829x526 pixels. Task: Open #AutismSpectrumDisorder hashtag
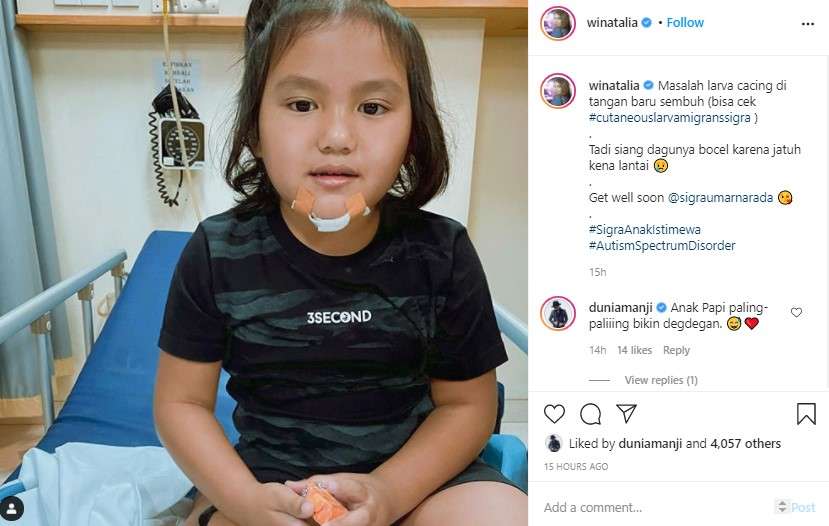pyautogui.click(x=662, y=245)
